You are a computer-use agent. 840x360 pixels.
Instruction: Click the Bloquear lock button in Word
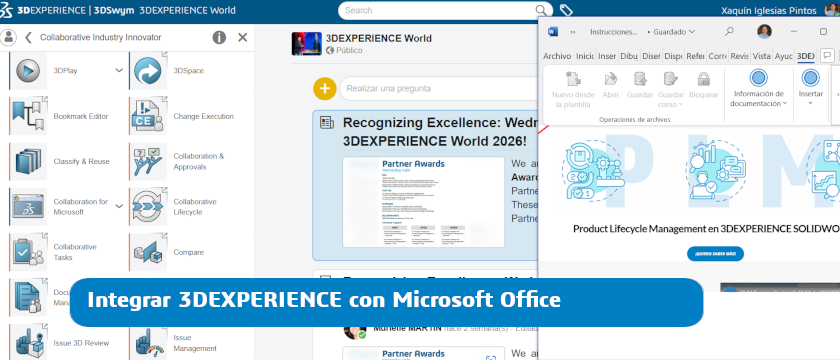click(x=703, y=86)
